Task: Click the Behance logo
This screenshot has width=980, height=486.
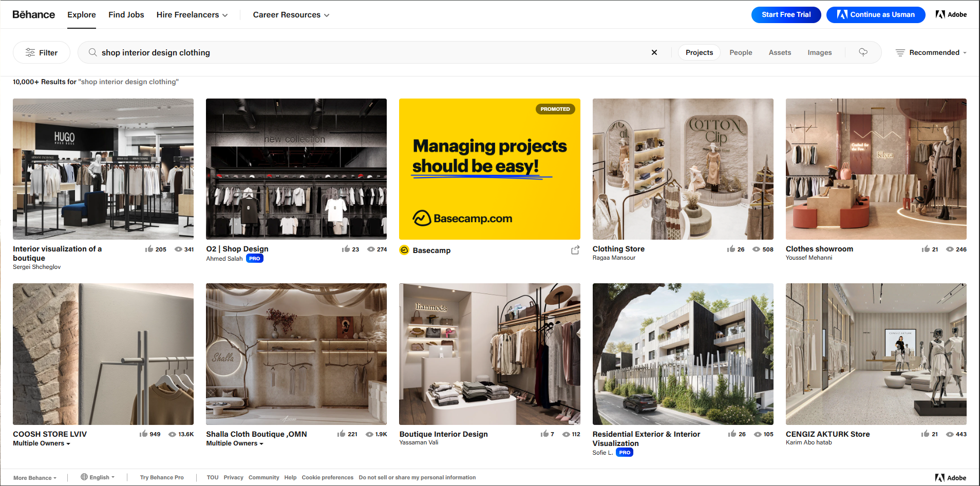Action: pyautogui.click(x=33, y=14)
